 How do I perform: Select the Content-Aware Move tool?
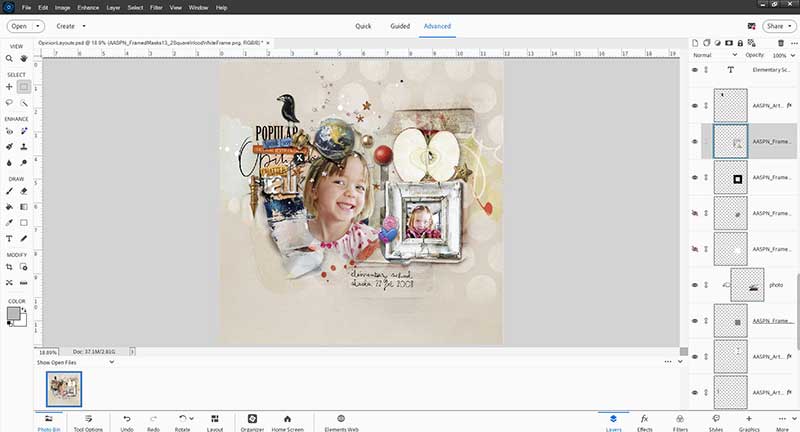[9, 283]
